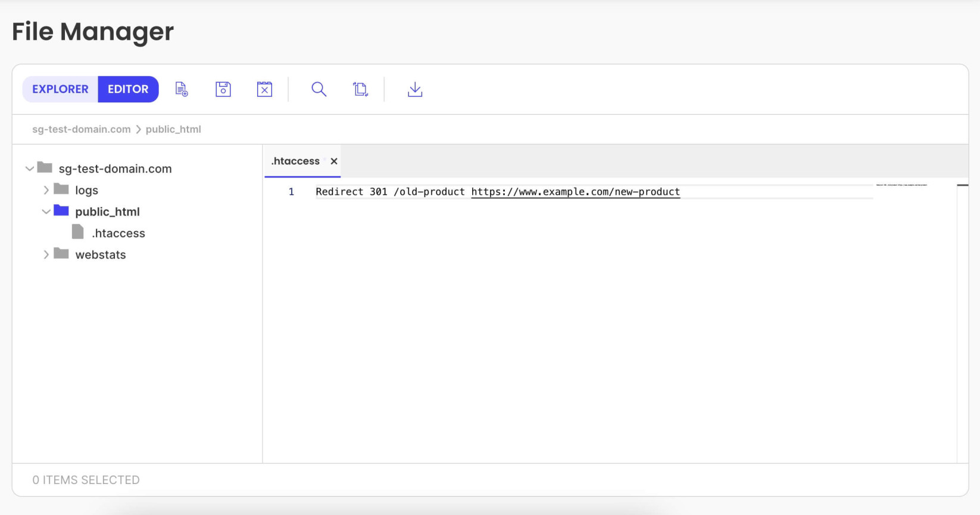Switch to Explorer view
The height and width of the screenshot is (515, 980).
(x=60, y=89)
